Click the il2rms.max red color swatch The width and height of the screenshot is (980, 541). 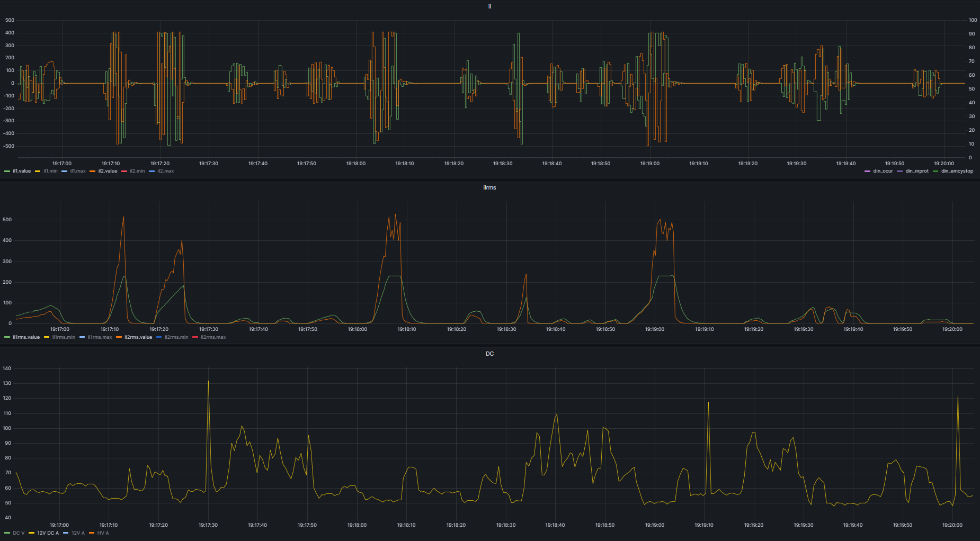coord(195,337)
